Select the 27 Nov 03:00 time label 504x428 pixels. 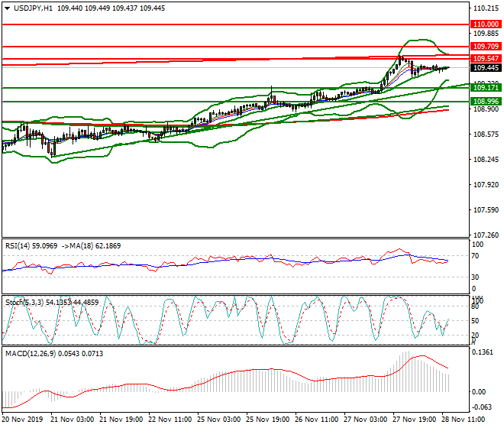click(x=366, y=420)
